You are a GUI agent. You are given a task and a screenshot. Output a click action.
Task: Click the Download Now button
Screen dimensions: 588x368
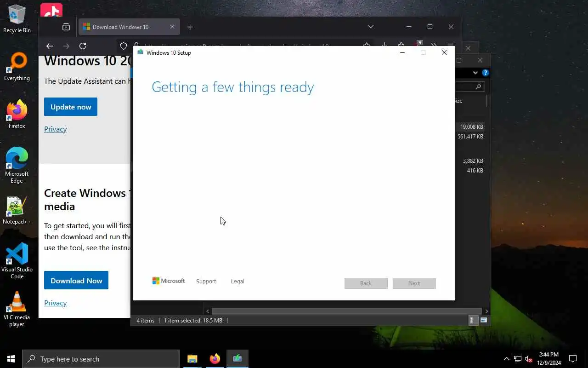76,281
